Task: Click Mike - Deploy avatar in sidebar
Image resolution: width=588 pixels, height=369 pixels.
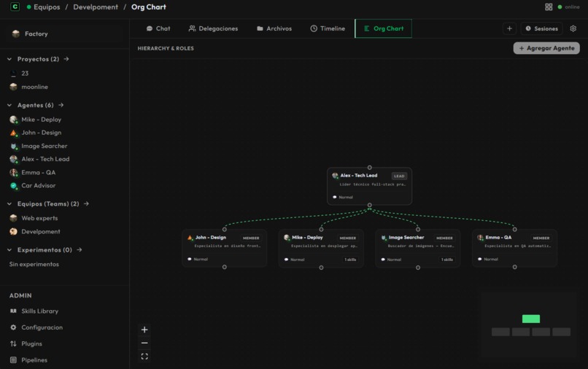Action: tap(14, 120)
